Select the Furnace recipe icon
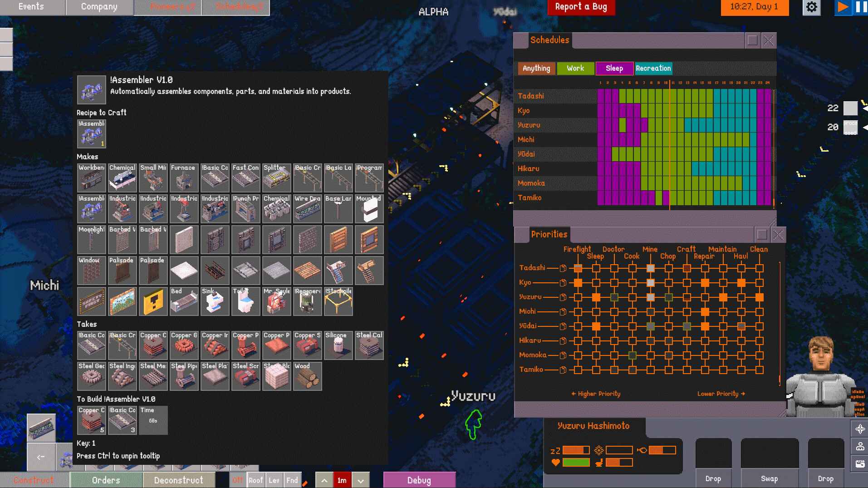Screen dimensions: 868x488 tap(184, 178)
